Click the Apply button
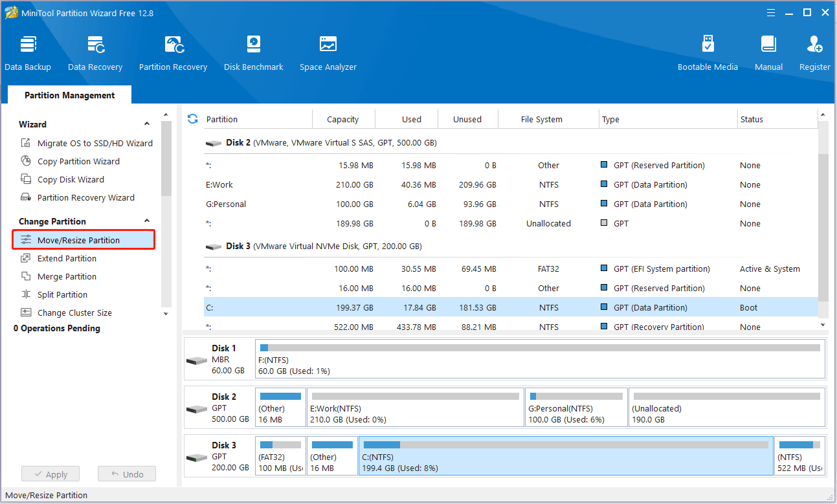The width and height of the screenshot is (837, 504). coord(50,474)
